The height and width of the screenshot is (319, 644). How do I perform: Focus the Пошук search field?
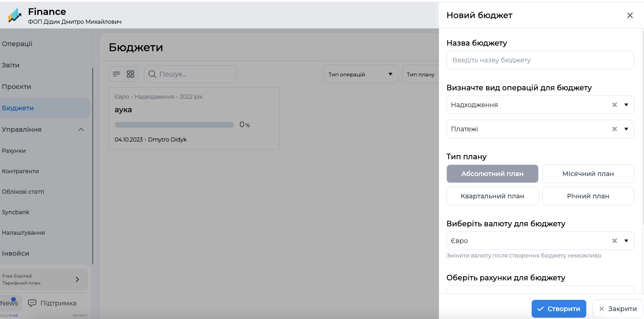(190, 74)
